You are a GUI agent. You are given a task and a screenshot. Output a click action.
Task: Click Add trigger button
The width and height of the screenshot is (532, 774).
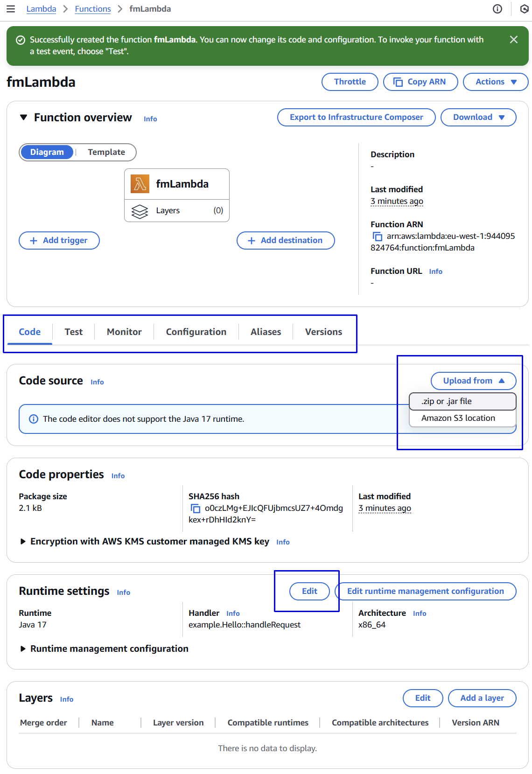pyautogui.click(x=59, y=240)
